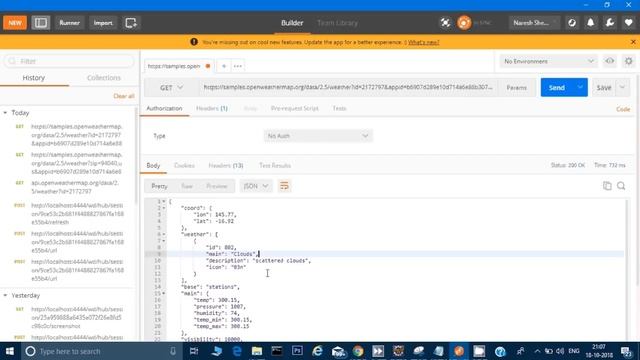Open the Send button dropdown arrow
This screenshot has width=640, height=360.
tap(580, 87)
